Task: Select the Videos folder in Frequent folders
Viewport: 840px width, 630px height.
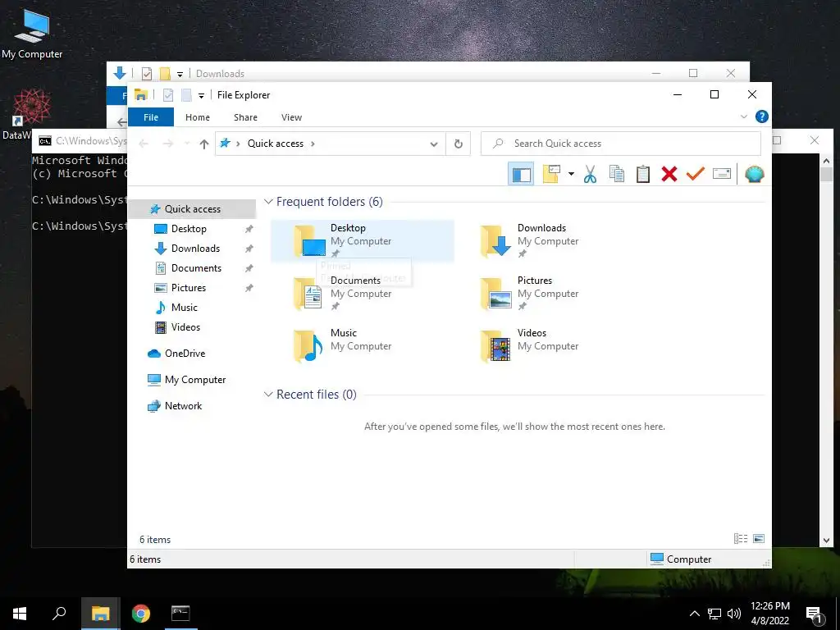Action: click(549, 345)
